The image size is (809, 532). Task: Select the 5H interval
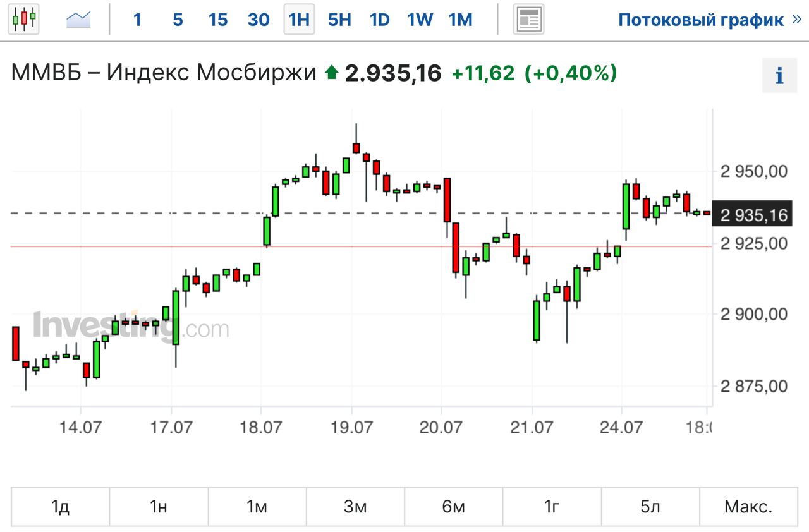point(339,20)
